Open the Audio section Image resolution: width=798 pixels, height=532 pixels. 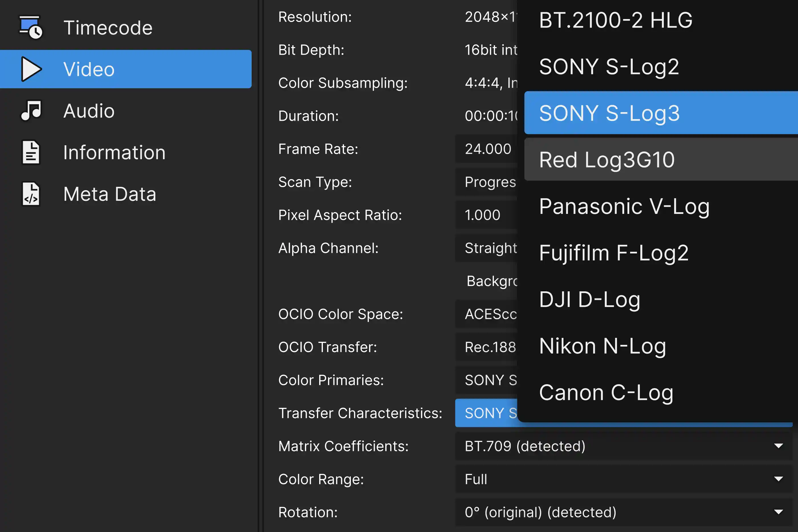(x=126, y=111)
